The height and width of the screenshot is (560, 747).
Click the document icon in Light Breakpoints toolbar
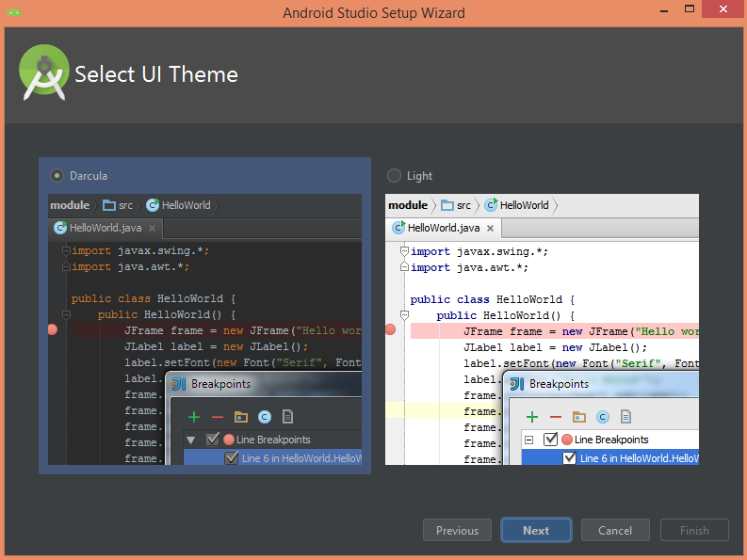coord(626,417)
